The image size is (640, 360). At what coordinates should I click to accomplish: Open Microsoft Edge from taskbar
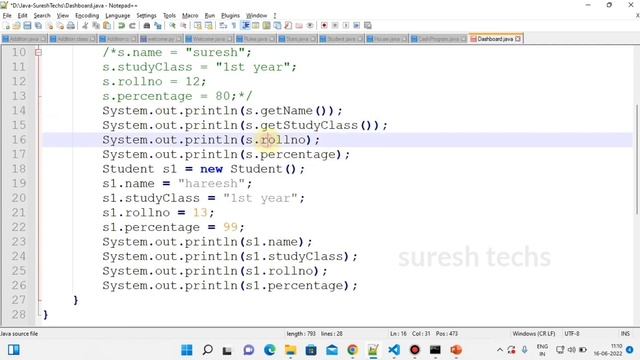click(270, 350)
